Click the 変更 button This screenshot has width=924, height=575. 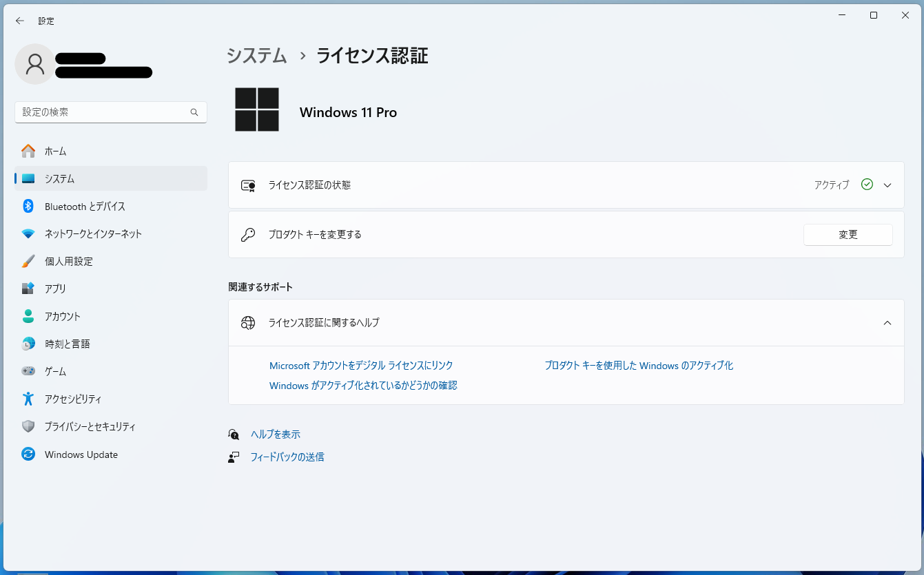tap(848, 235)
